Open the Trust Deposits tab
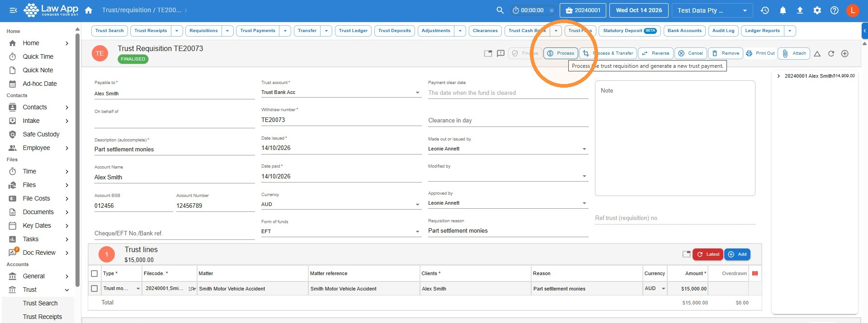Image resolution: width=868 pixels, height=323 pixels. (395, 31)
